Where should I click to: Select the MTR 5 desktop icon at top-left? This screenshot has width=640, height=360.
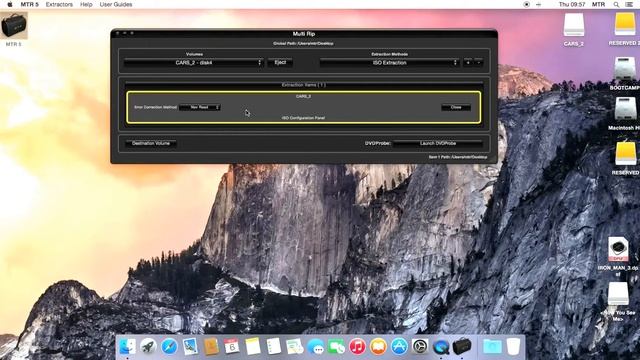(14, 26)
